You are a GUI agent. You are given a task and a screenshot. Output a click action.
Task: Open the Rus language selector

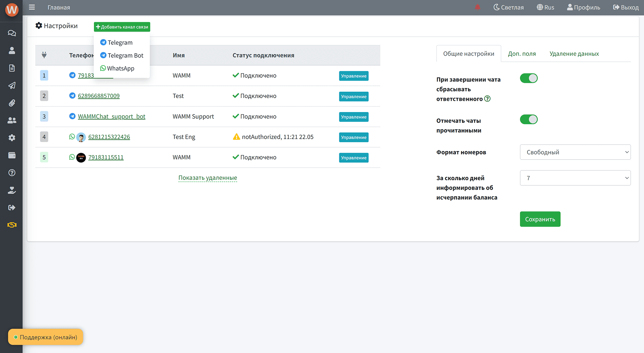tap(545, 7)
